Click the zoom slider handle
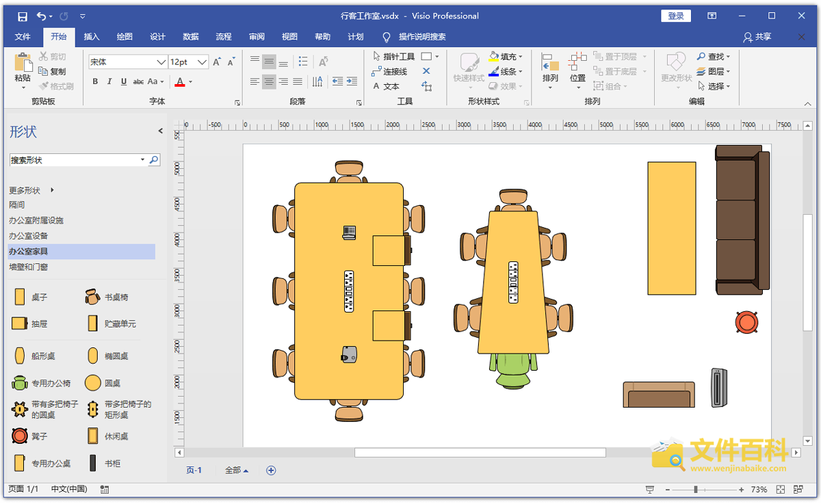The width and height of the screenshot is (821, 504). pos(696,490)
